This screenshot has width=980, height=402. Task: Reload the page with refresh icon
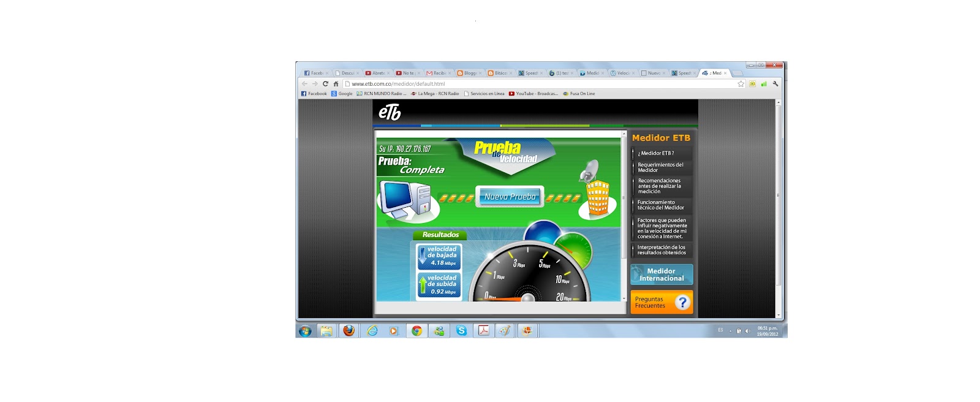325,84
